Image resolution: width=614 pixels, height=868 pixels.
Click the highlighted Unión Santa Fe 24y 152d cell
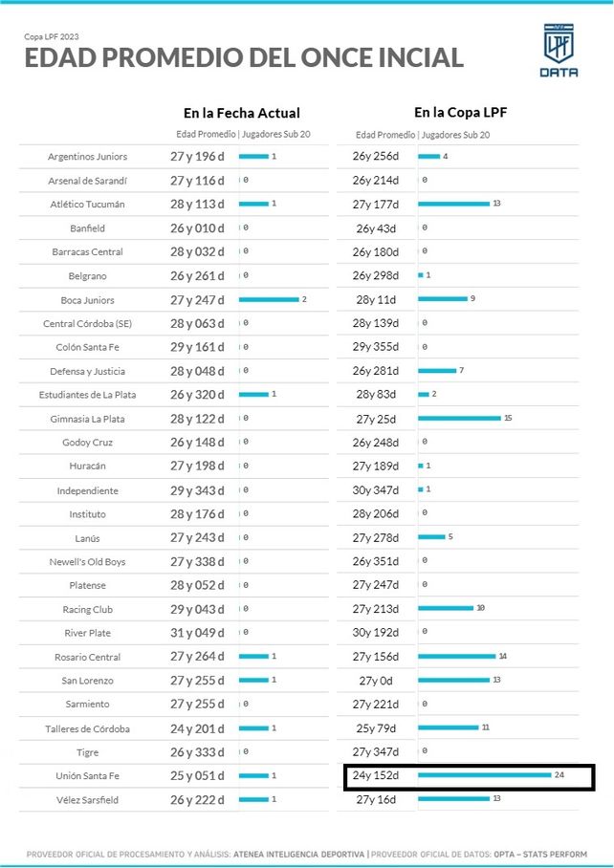[x=374, y=775]
